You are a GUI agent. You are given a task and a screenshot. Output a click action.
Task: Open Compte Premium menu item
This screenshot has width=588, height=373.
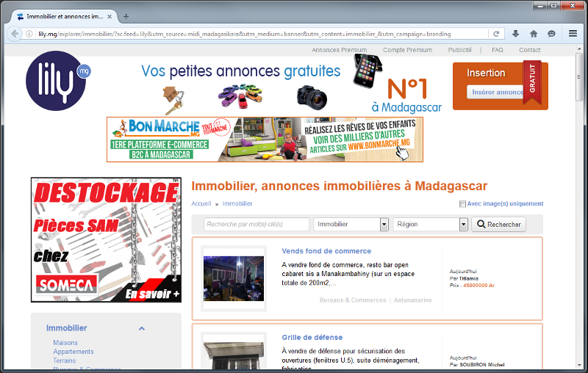pyautogui.click(x=407, y=50)
